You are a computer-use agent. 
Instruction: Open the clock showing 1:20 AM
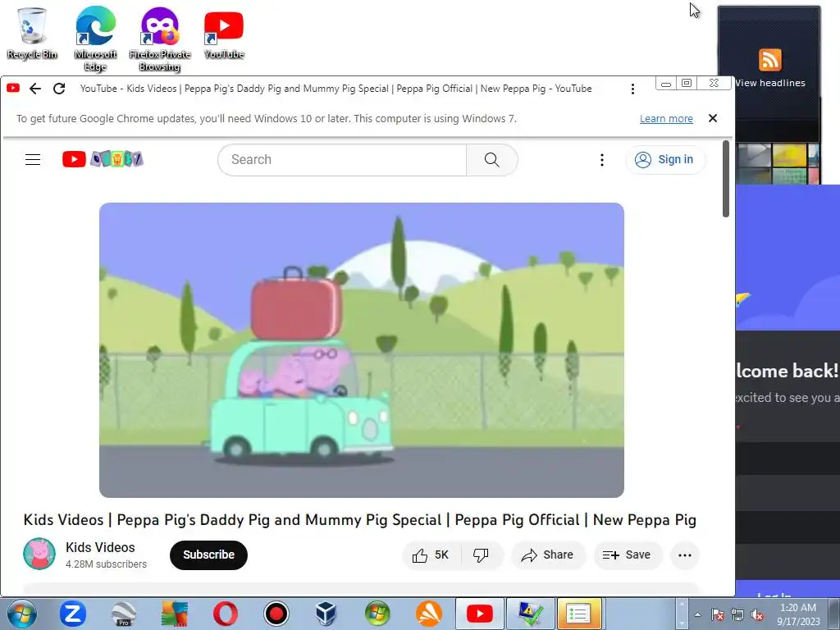point(798,614)
